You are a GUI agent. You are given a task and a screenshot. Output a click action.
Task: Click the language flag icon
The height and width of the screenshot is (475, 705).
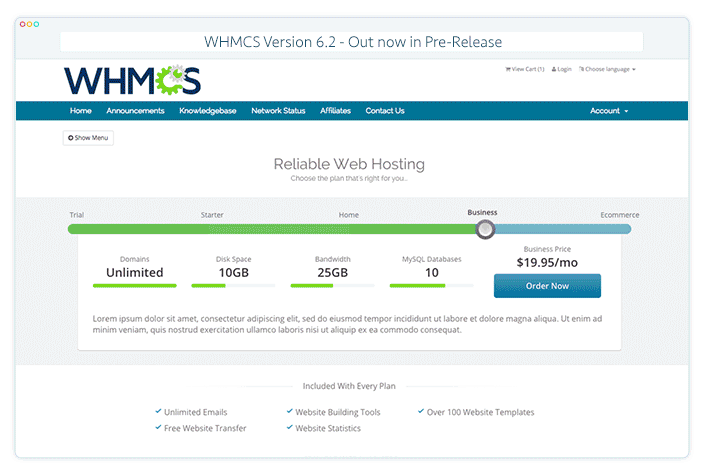[581, 69]
